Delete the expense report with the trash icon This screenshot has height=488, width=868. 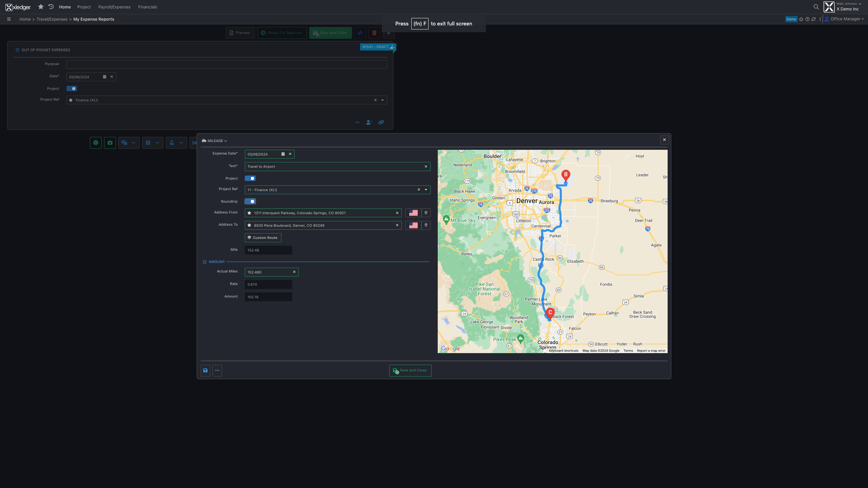pos(374,33)
